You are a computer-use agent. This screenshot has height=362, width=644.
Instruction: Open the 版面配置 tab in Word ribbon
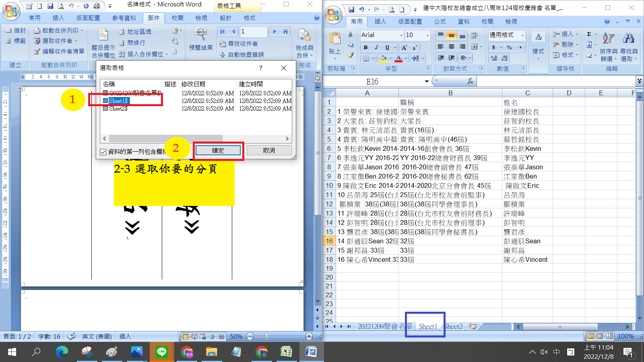(88, 18)
